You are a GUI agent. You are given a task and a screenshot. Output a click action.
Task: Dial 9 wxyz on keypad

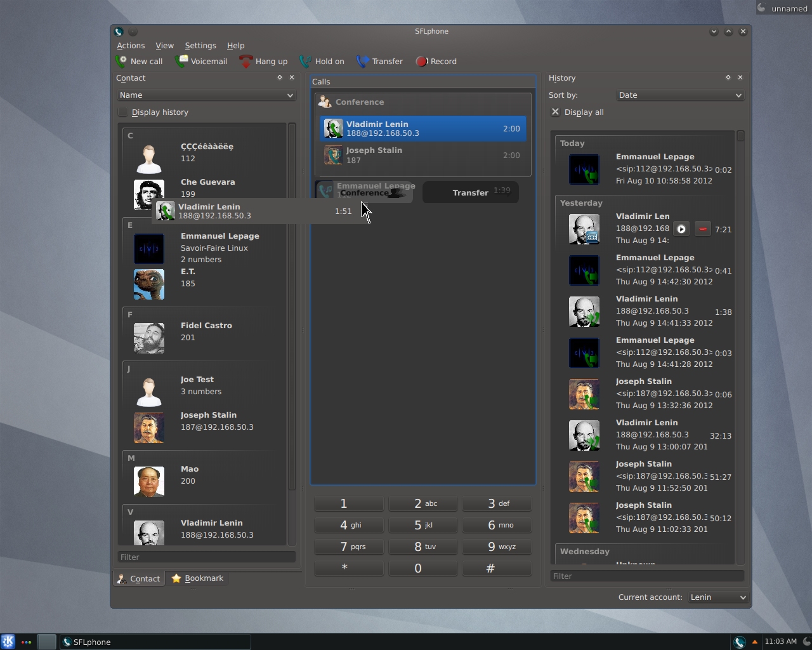(x=497, y=547)
